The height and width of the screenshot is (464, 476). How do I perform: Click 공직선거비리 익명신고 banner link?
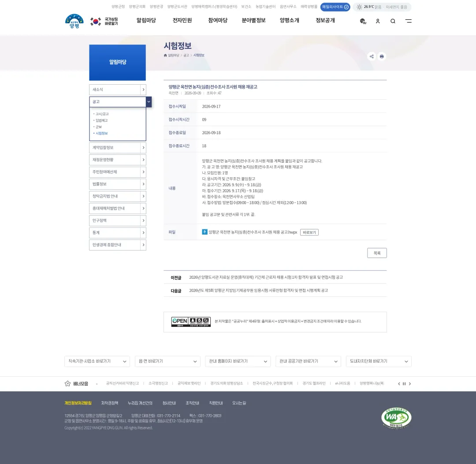(x=123, y=383)
